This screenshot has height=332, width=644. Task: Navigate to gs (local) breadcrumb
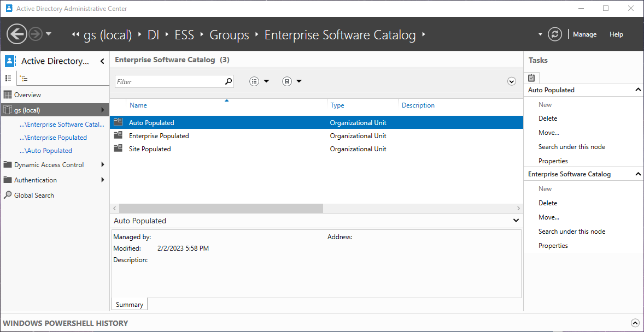[108, 35]
